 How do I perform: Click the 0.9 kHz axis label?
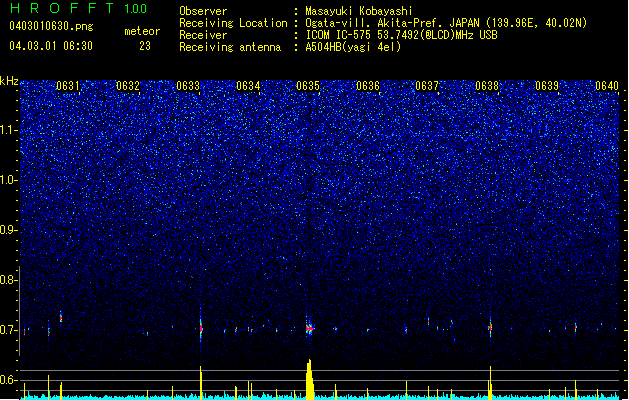tap(9, 230)
